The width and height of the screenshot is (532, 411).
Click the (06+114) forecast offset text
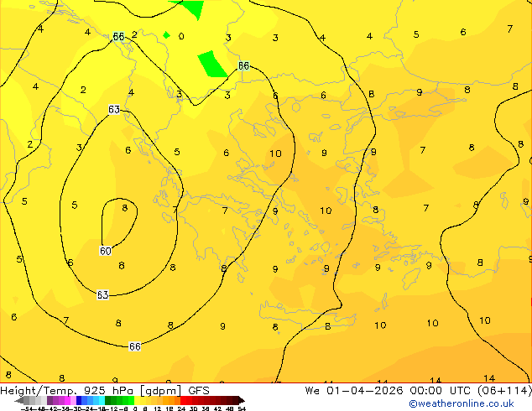[x=504, y=391]
